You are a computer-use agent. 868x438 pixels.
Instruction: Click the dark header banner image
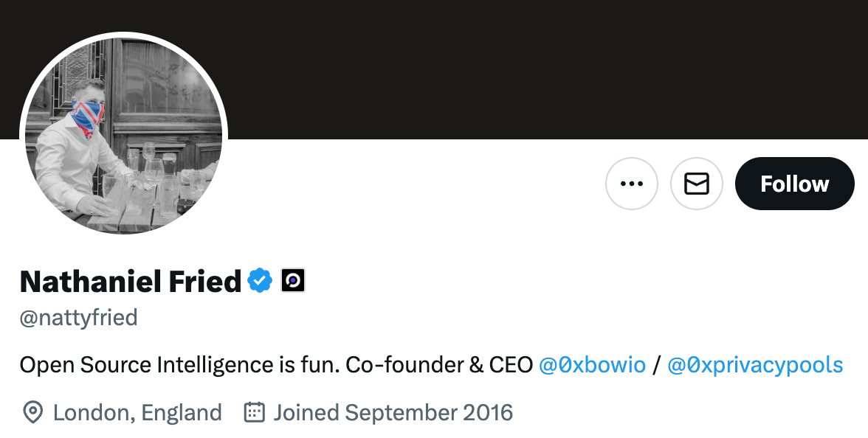coord(517,66)
